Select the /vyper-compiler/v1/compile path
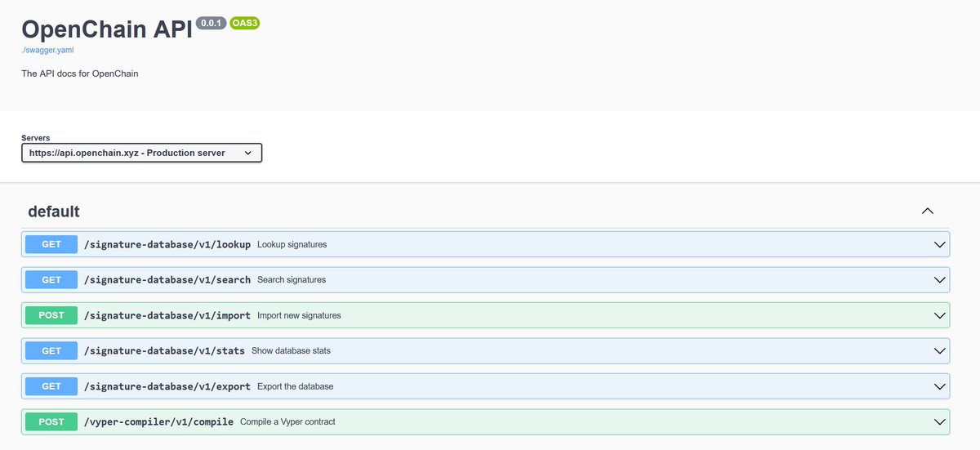The image size is (980, 450). click(158, 422)
